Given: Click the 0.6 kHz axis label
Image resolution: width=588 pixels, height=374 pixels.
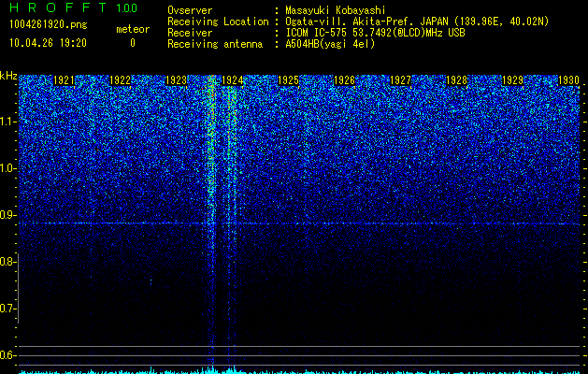Looking at the screenshot, I should pos(7,355).
